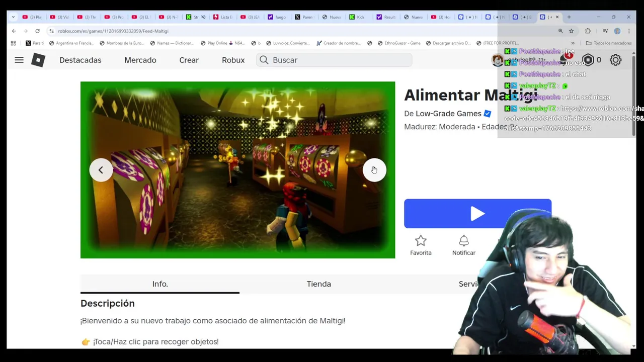Click the browser address bar URL
The width and height of the screenshot is (644, 362).
pyautogui.click(x=113, y=31)
